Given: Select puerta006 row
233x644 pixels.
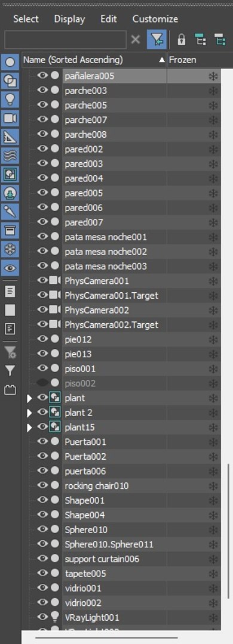Looking at the screenshot, I should (x=85, y=471).
